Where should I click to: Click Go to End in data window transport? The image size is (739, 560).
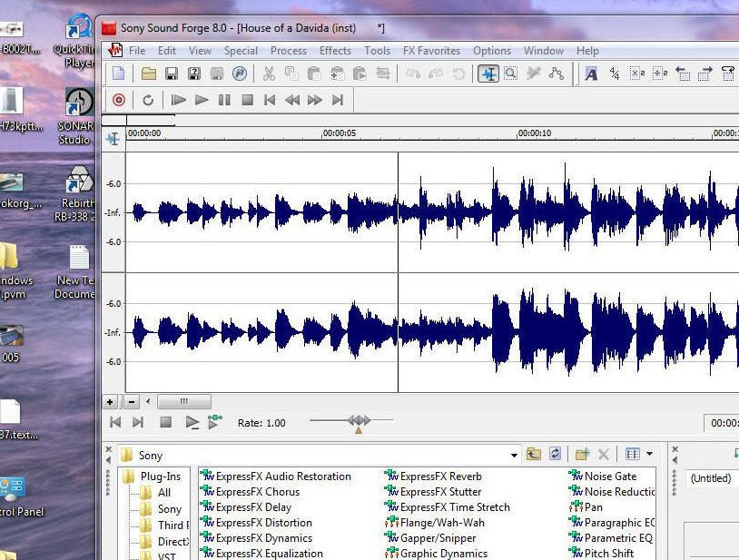(138, 422)
